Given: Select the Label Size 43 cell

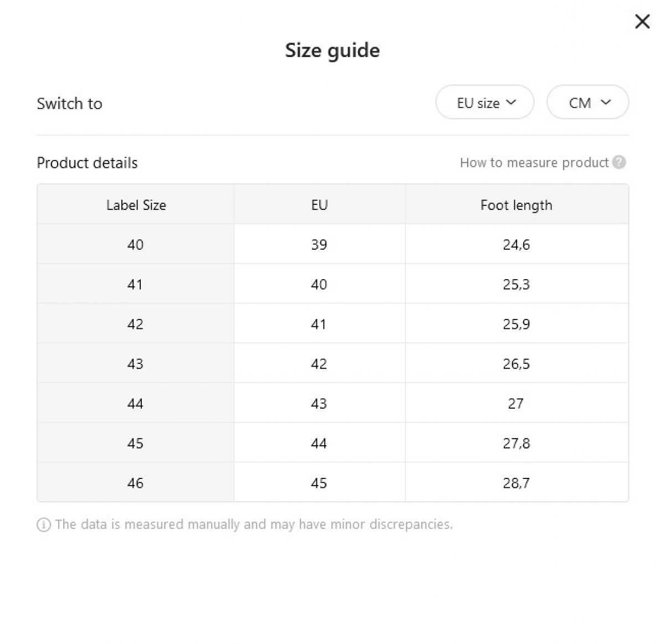Looking at the screenshot, I should [136, 363].
